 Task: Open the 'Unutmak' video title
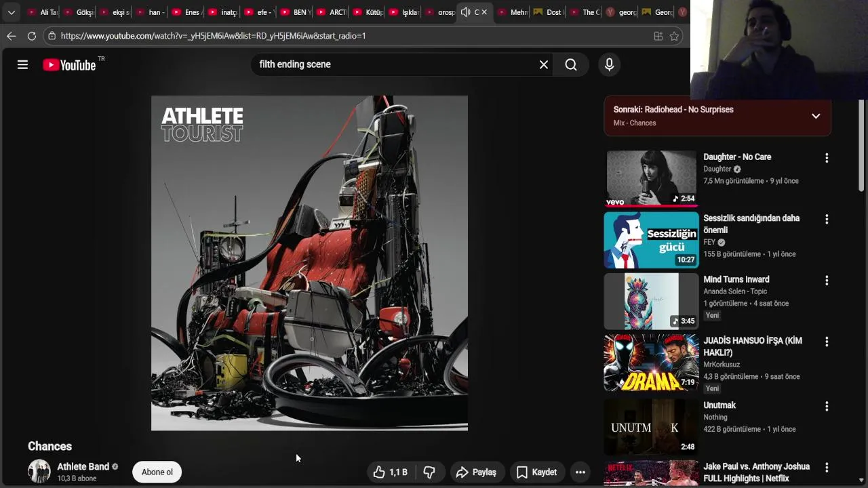coord(719,405)
